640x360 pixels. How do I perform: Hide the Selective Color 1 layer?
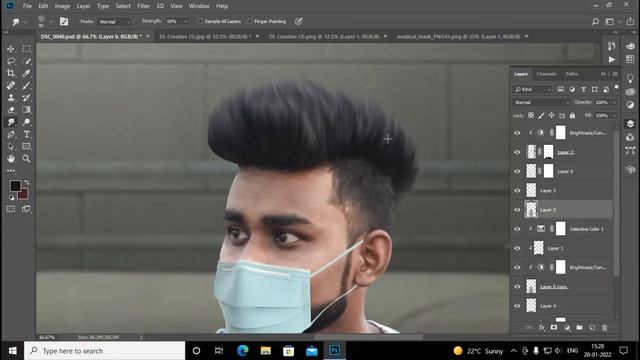[517, 229]
